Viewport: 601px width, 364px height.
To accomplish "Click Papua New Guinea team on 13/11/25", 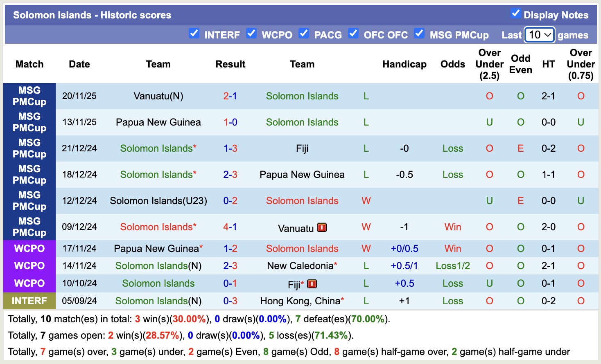I will point(158,122).
